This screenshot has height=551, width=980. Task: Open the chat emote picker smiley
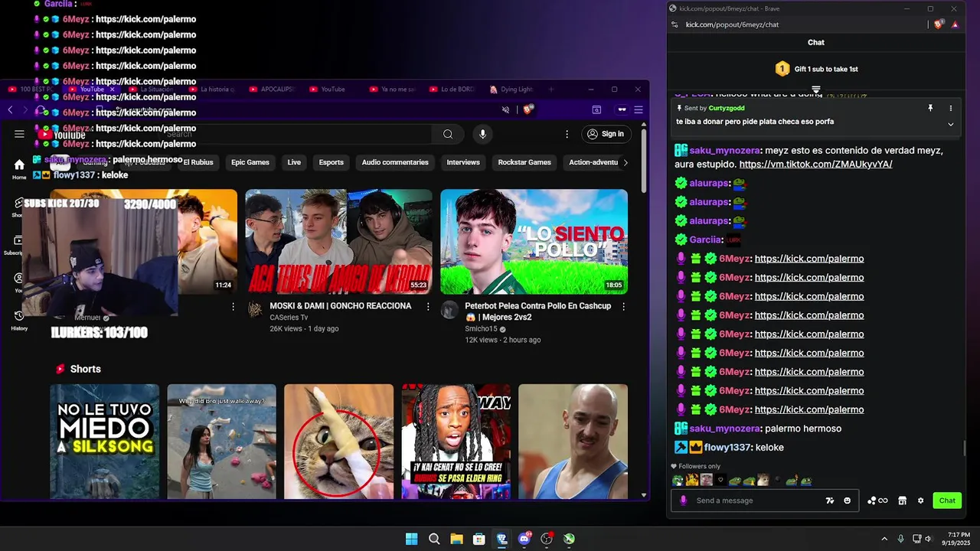point(847,500)
